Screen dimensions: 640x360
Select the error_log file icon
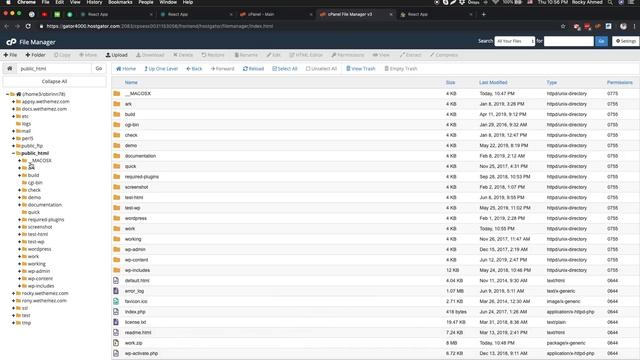click(x=116, y=291)
